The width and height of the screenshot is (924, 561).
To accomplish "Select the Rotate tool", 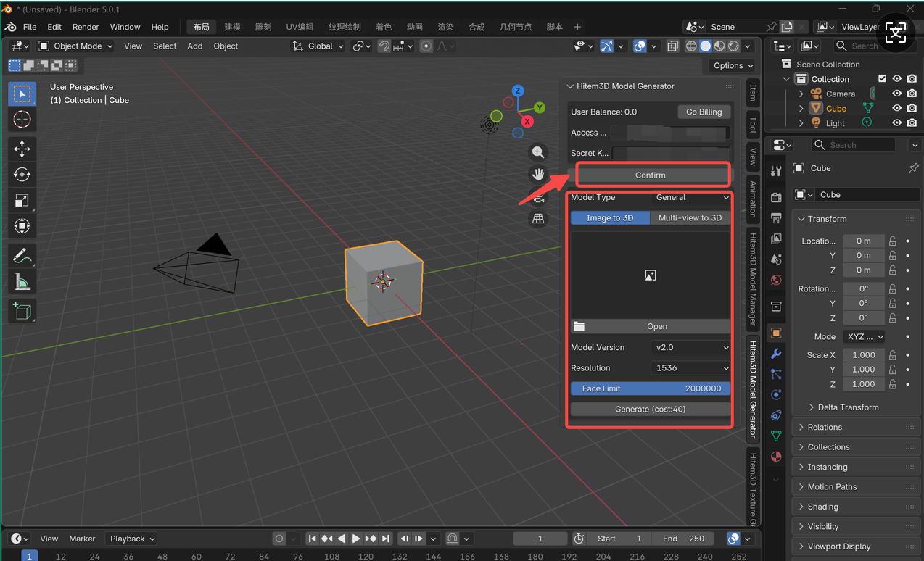I will [x=22, y=175].
